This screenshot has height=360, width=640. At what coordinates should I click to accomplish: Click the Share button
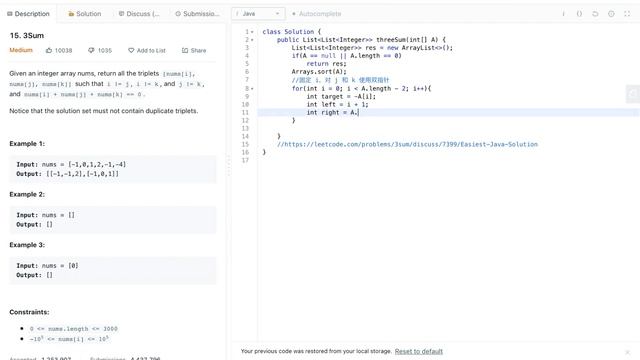pyautogui.click(x=194, y=50)
